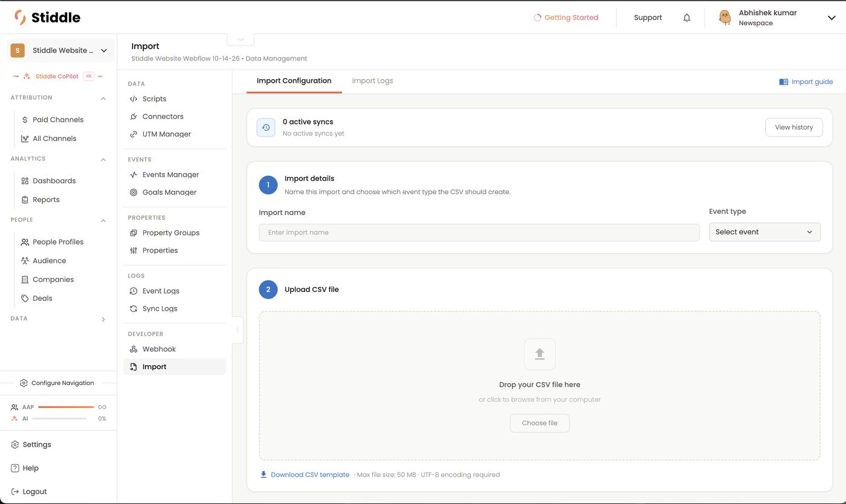
Task: Open Scripts via its code icon
Action: pyautogui.click(x=134, y=99)
